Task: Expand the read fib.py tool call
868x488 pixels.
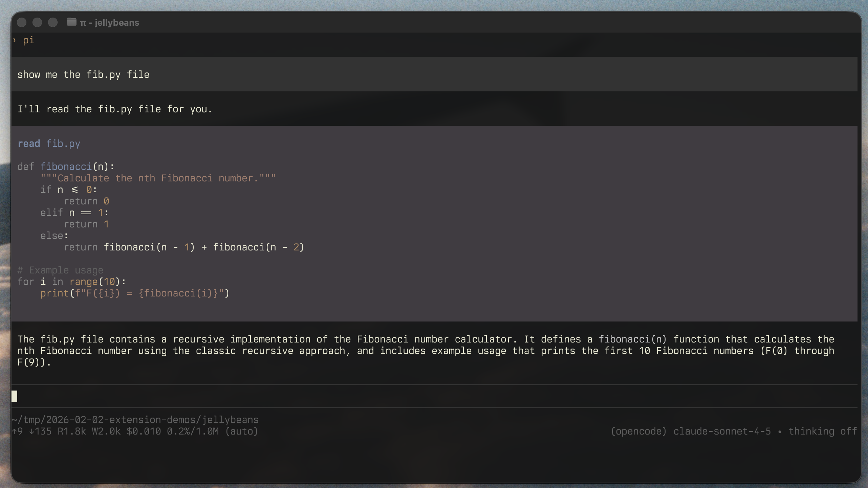Action: pos(49,143)
